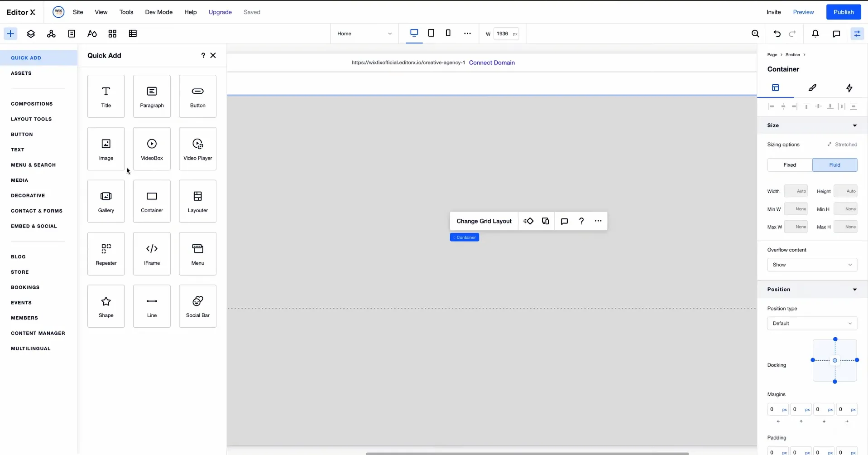The image size is (868, 455).
Task: Select Fluid sizing option
Action: [834, 165]
